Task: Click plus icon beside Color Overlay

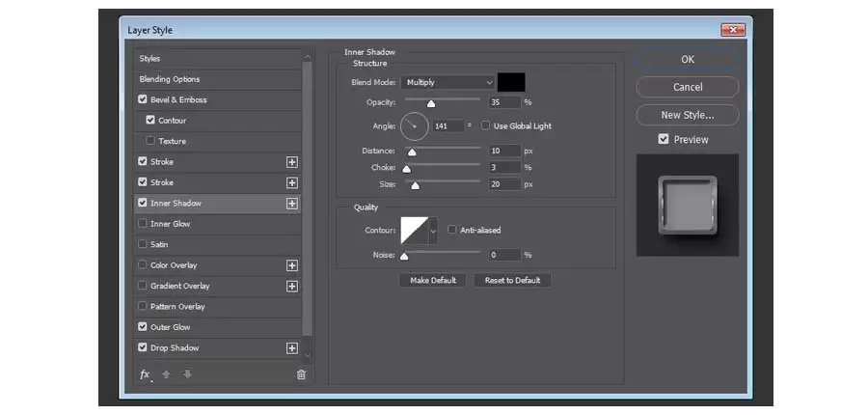Action: pos(291,265)
